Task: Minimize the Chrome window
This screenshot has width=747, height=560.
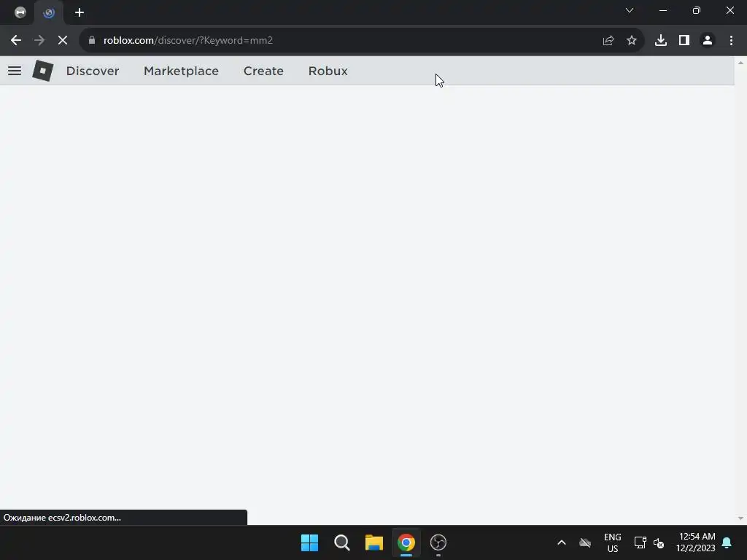Action: click(x=663, y=10)
